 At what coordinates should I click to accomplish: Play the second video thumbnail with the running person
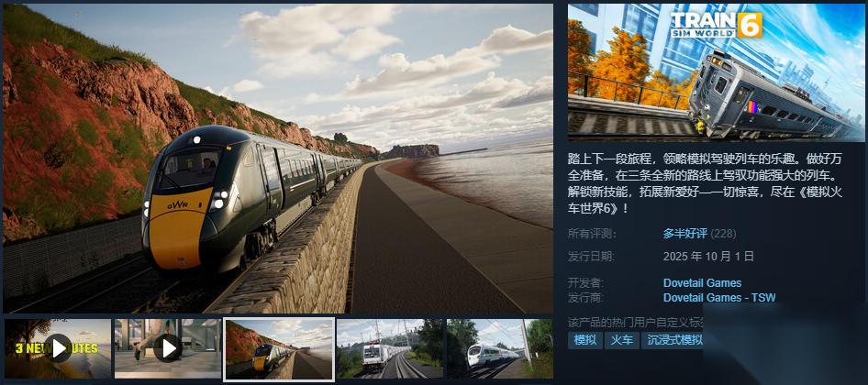click(168, 348)
